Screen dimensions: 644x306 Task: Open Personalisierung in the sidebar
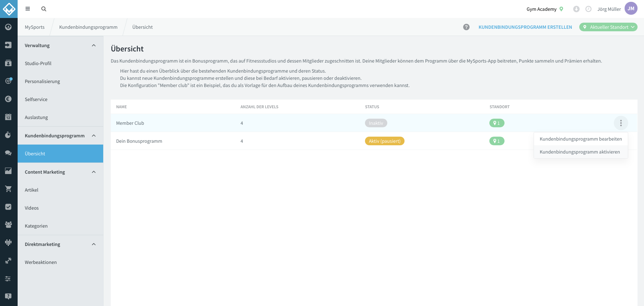click(60, 81)
